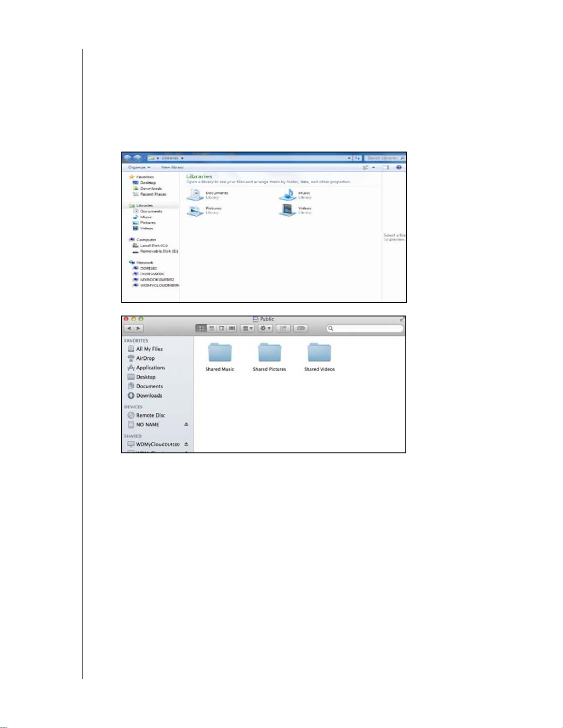This screenshot has width=563, height=728.
Task: Click the Finder search field
Action: click(365, 328)
